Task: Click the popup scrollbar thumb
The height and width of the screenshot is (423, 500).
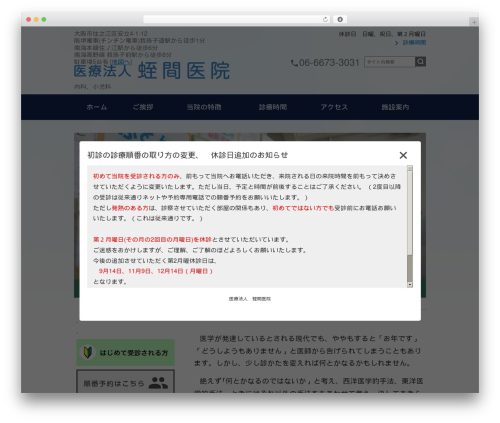Action: point(410,268)
